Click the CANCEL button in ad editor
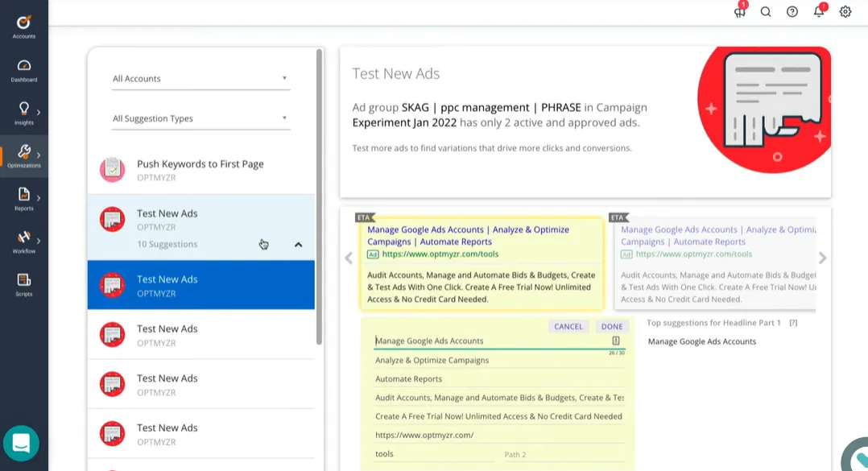Image resolution: width=868 pixels, height=471 pixels. pos(568,327)
